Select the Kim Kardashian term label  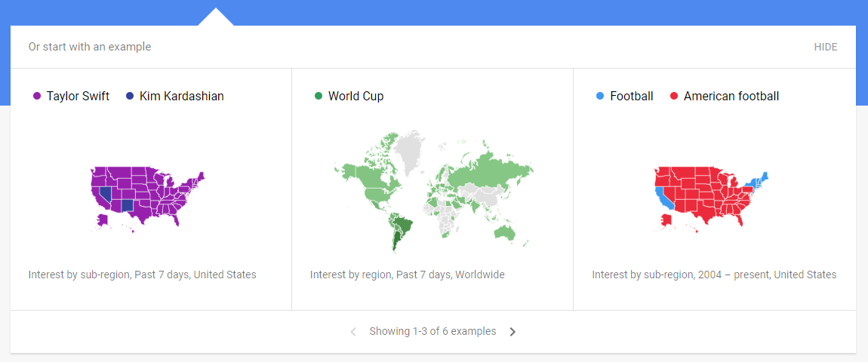coord(182,97)
